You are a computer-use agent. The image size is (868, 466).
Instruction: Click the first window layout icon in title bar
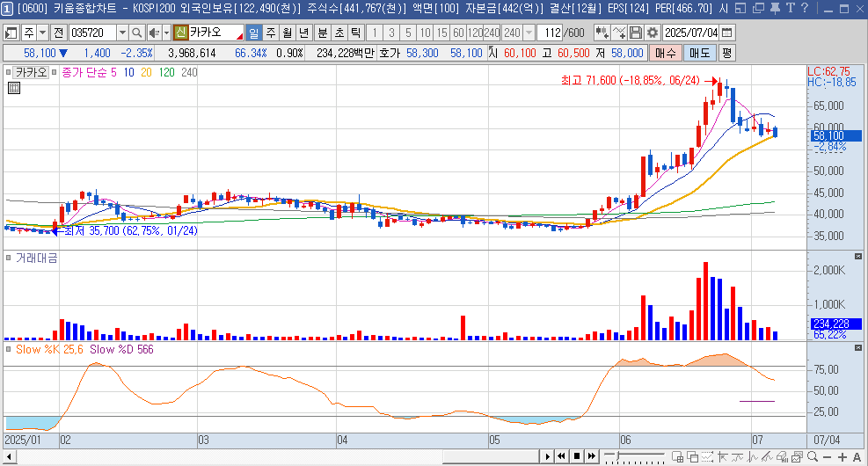[740, 8]
